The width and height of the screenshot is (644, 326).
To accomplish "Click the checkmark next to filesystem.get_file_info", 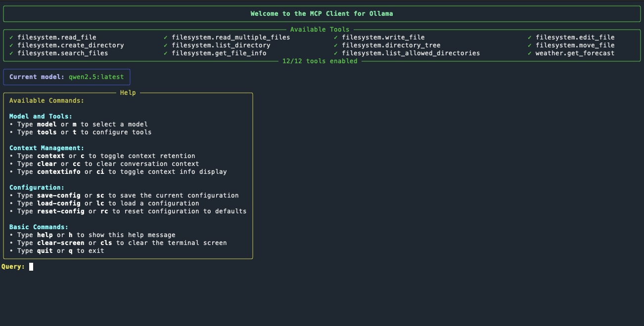I will 166,53.
